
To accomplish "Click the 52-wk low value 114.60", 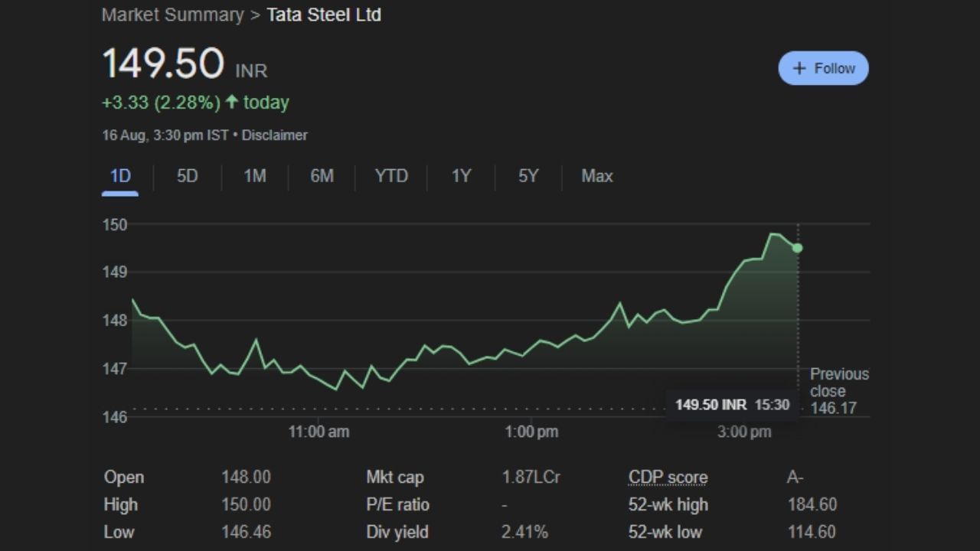I will 812,532.
